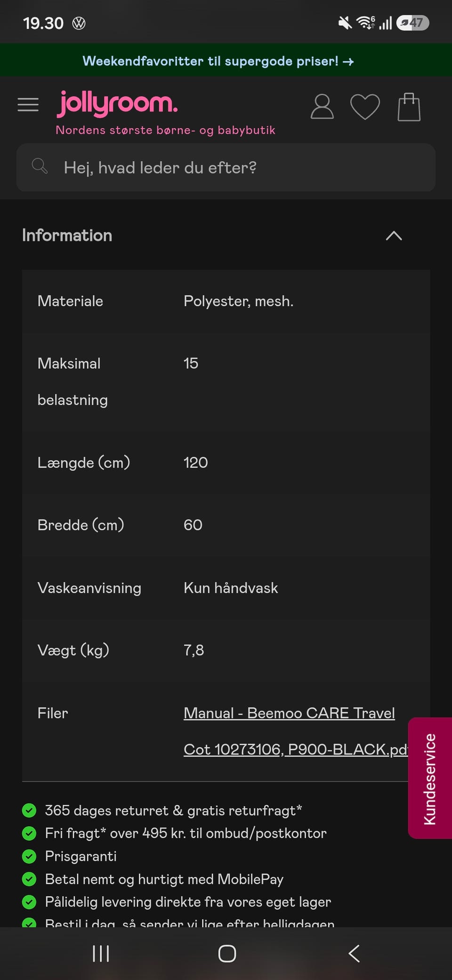Viewport: 452px width, 980px height.
Task: Tap green checkmark beside 365 dages returret
Action: (x=29, y=810)
